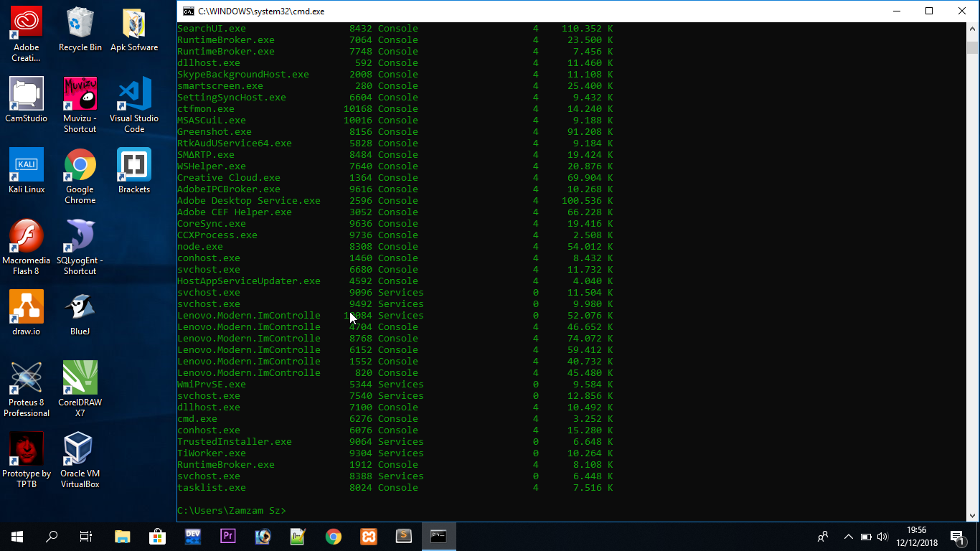Click the command prompt input line
This screenshot has width=980, height=551.
[301, 510]
